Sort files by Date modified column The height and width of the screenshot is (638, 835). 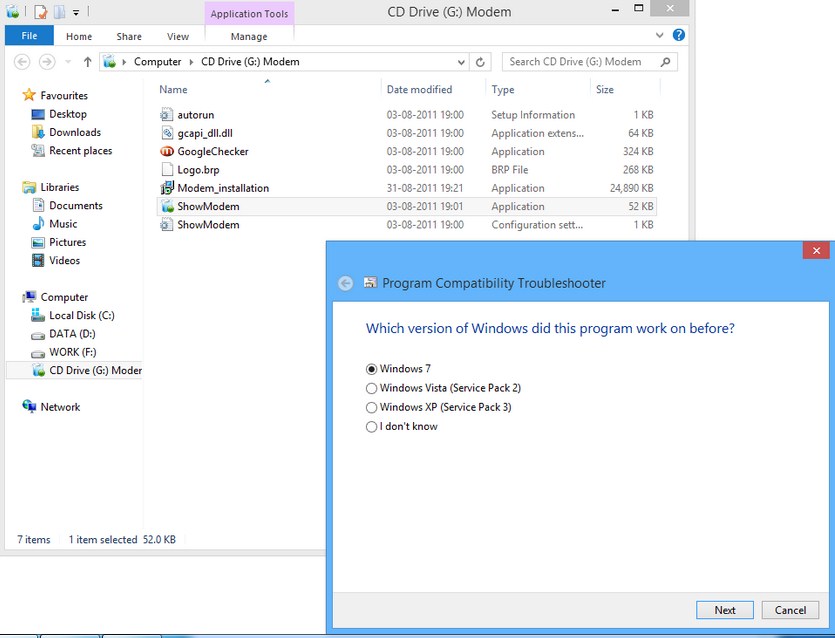coord(419,89)
